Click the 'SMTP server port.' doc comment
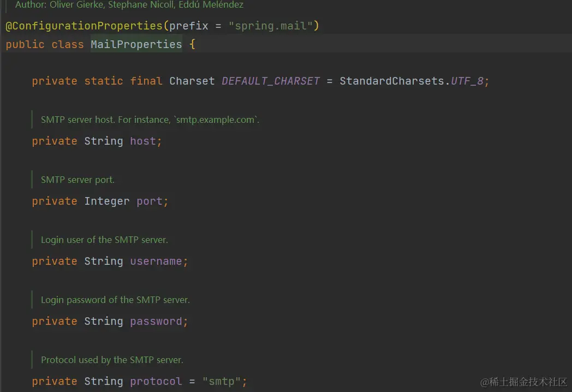The image size is (572, 392). click(x=78, y=180)
